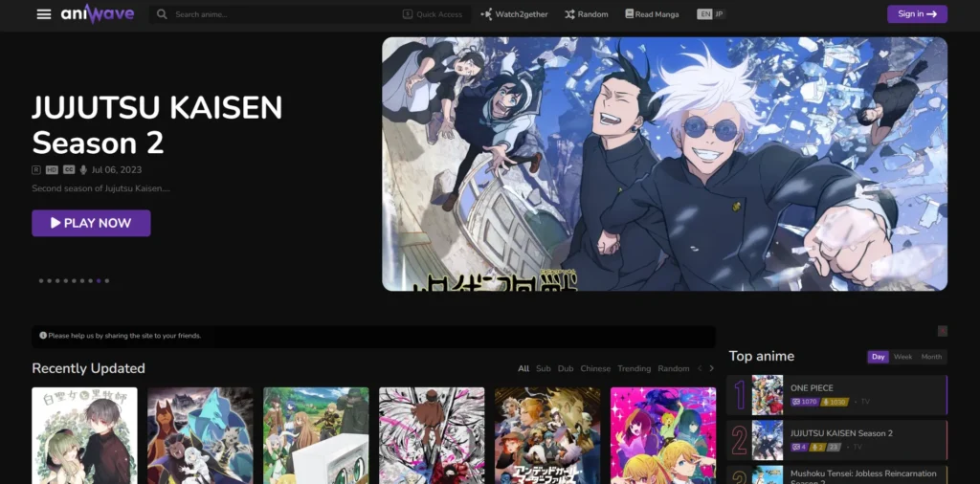Open the White Saint and Black Pastor poster
Screen dimensions: 980x484
pyautogui.click(x=84, y=435)
